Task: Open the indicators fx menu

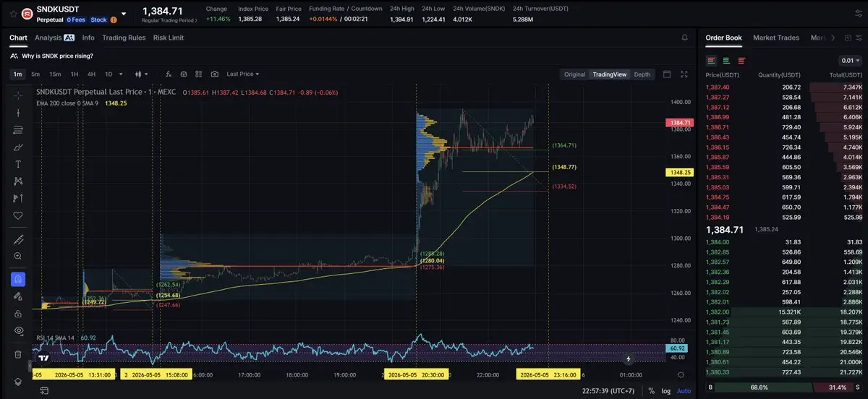Action: (168, 74)
